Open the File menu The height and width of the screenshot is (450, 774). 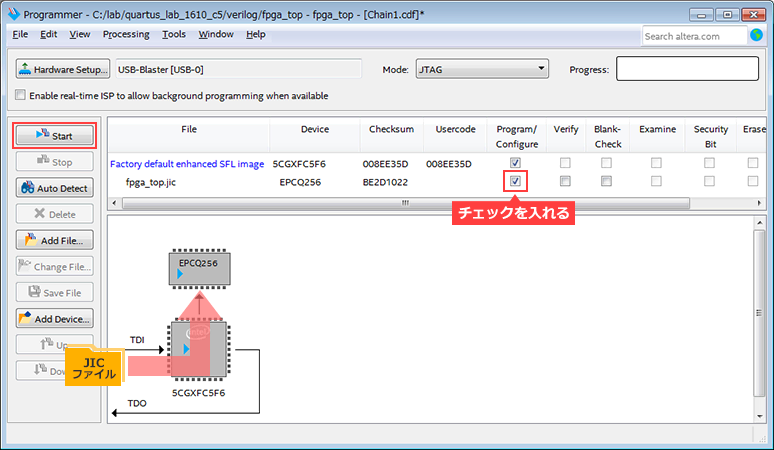20,34
